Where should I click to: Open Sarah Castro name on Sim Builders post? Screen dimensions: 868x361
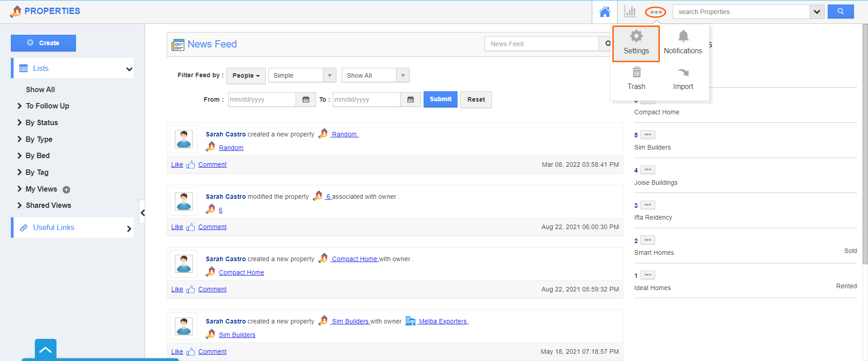(x=226, y=321)
